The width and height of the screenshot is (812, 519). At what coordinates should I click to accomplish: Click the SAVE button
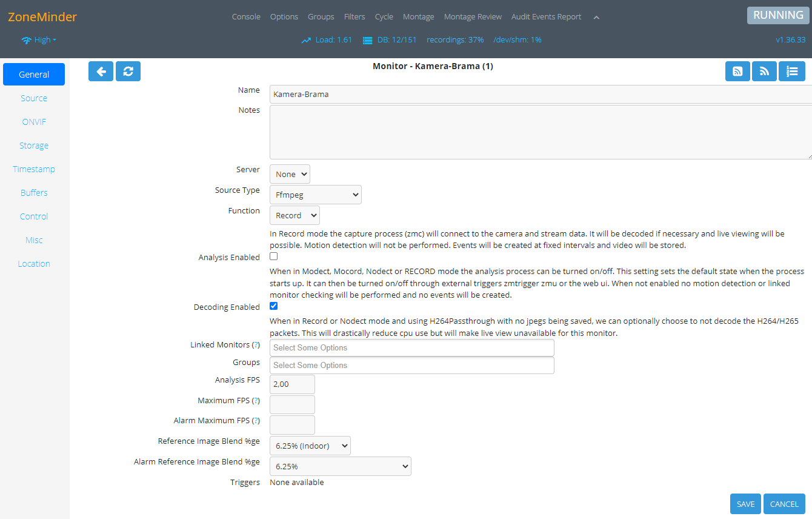point(745,504)
